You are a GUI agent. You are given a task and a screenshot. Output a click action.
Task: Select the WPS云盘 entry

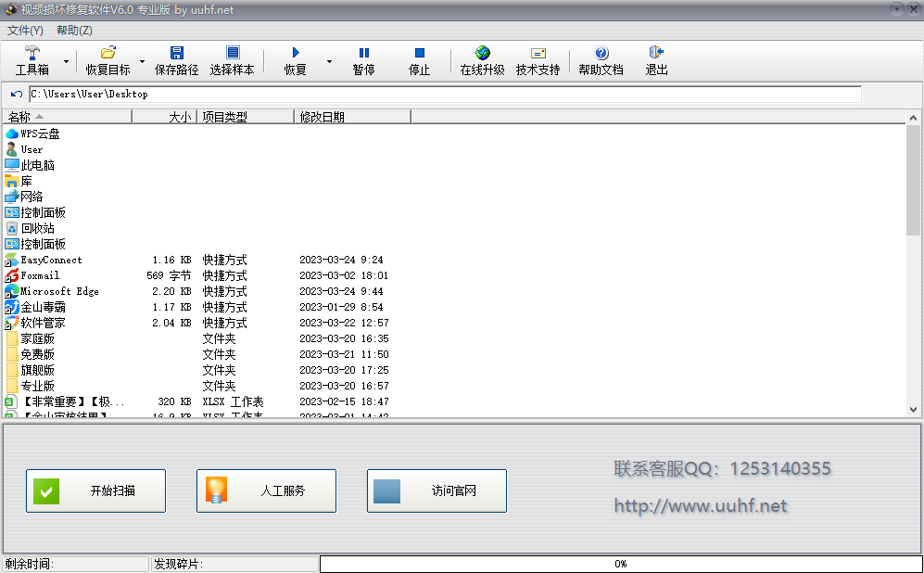pos(32,134)
